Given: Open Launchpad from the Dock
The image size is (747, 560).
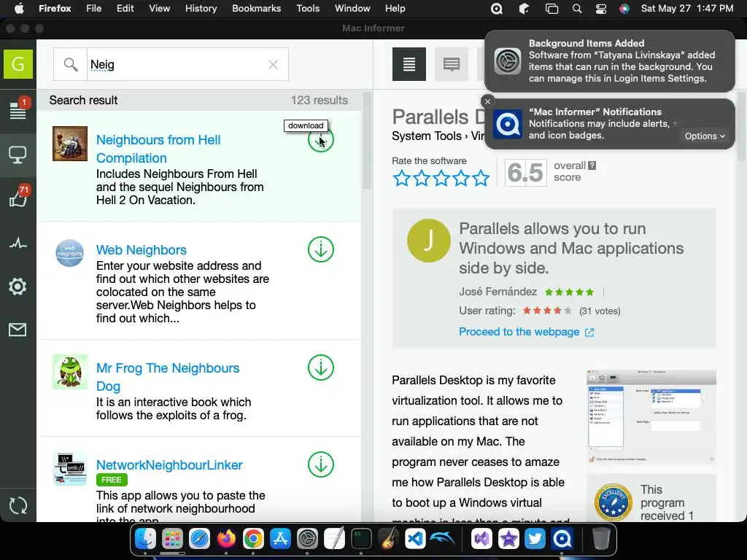Looking at the screenshot, I should tap(172, 539).
